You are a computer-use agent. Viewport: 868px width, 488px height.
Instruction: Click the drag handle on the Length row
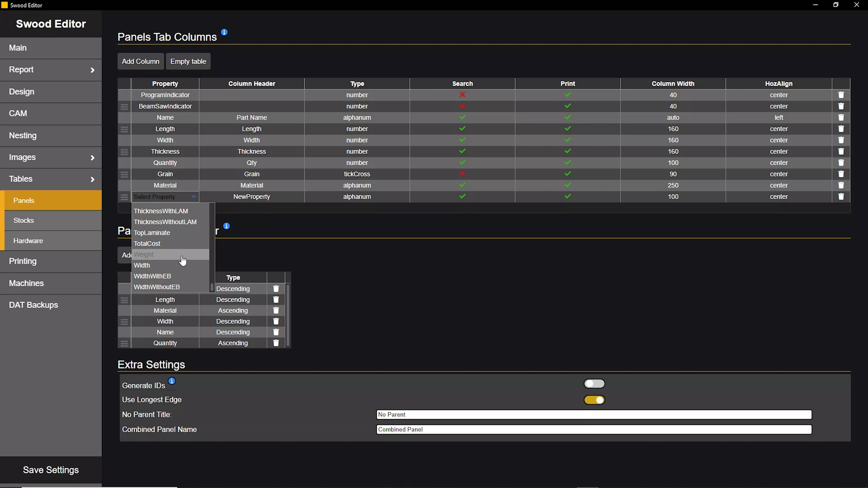point(124,129)
